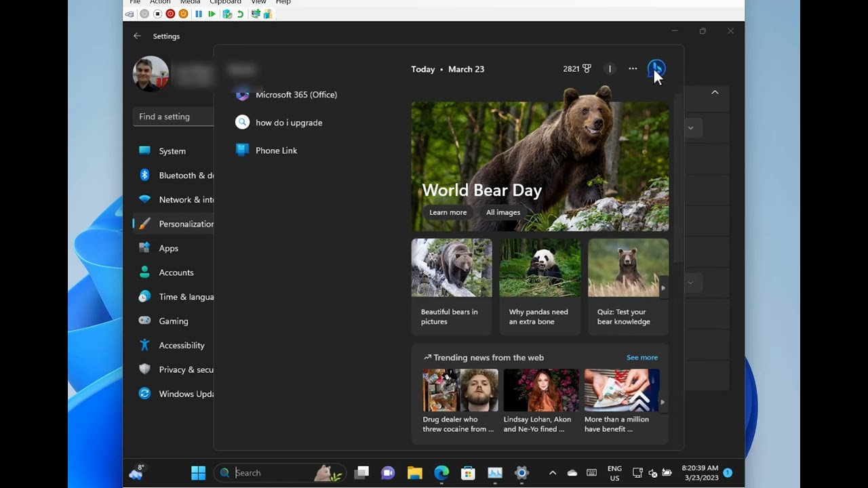Image resolution: width=868 pixels, height=488 pixels.
Task: Open 'Beautiful bears in pictures' card
Action: click(x=452, y=286)
